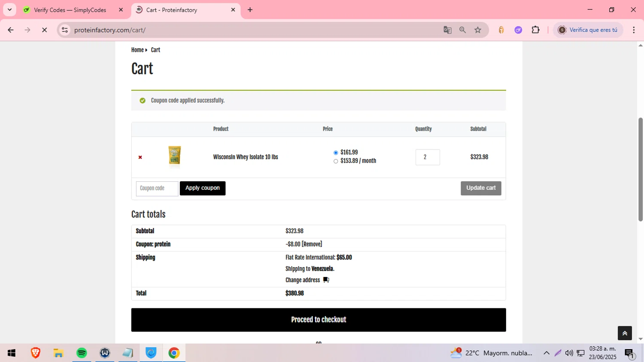
Task: Open the clock showing 03:28 a. m.
Action: pyautogui.click(x=602, y=353)
